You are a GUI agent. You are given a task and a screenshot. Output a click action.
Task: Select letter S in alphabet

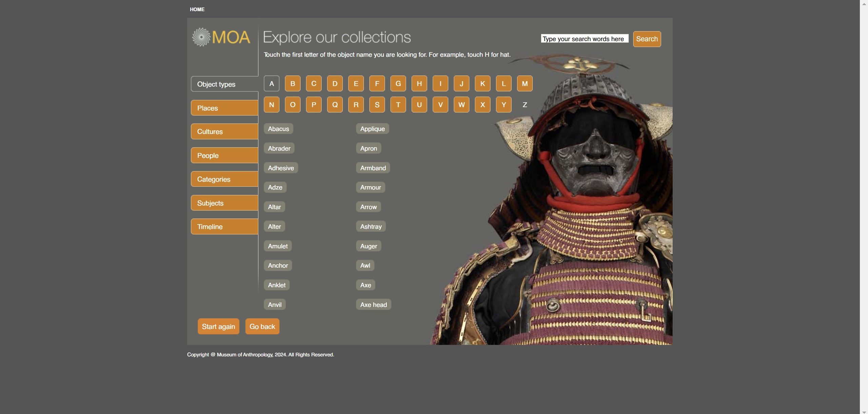(x=377, y=105)
